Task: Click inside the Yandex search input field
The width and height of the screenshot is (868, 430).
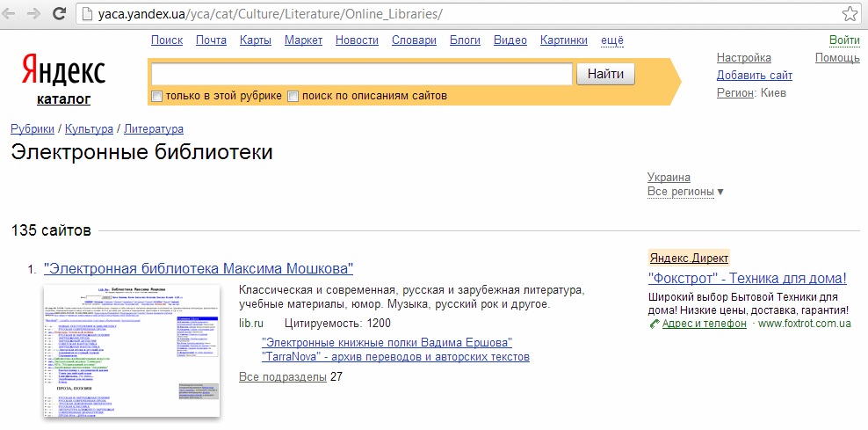Action: click(x=362, y=74)
